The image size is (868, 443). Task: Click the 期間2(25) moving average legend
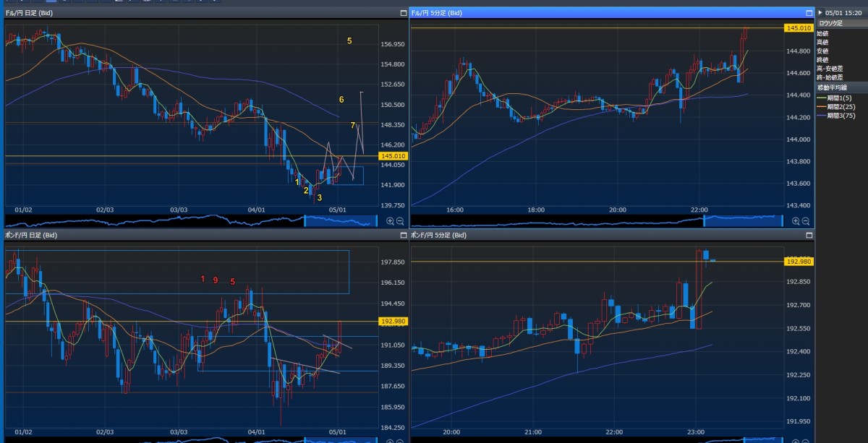pos(841,106)
